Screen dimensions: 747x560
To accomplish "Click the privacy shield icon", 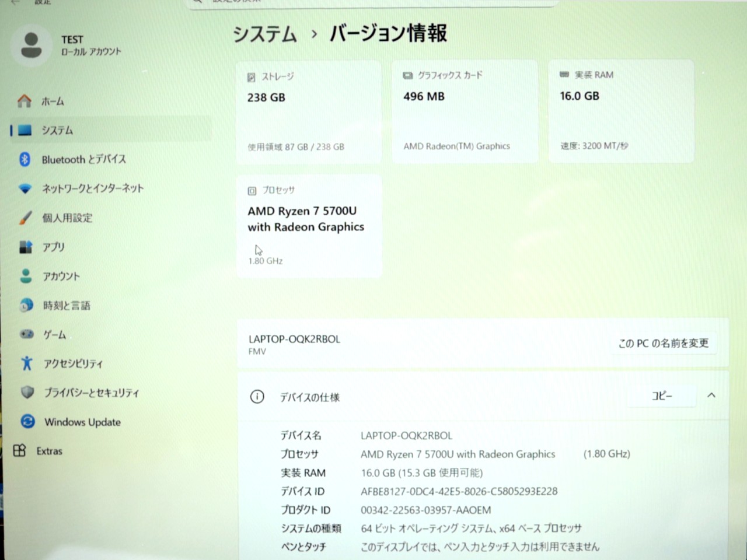I will pos(27,393).
